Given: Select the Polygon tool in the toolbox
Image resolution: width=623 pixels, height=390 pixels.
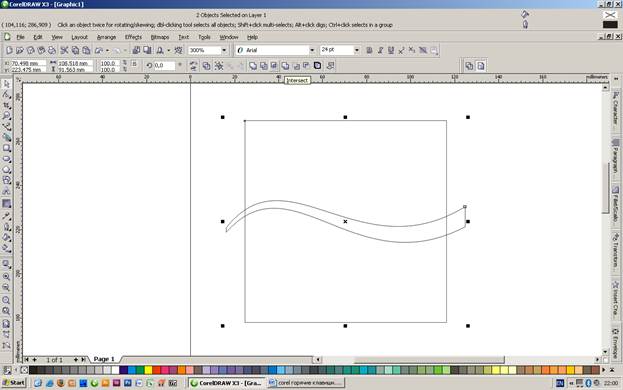Looking at the screenshot, I should [6, 170].
